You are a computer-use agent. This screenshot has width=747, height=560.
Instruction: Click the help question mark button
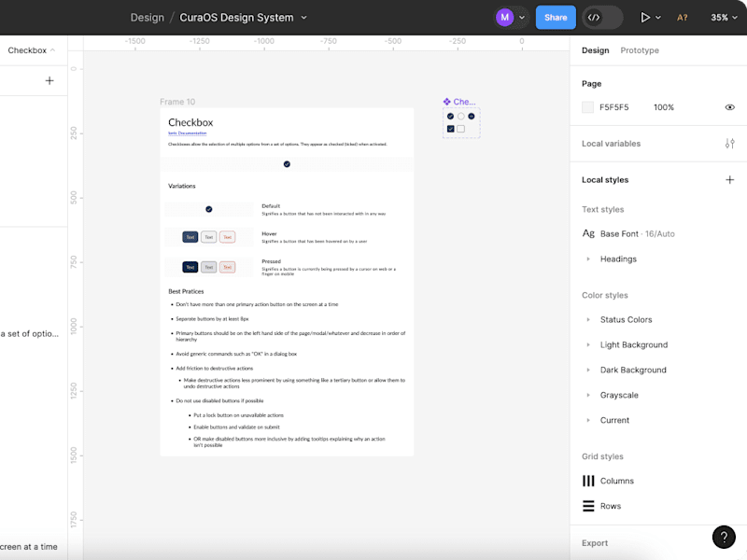(x=724, y=537)
